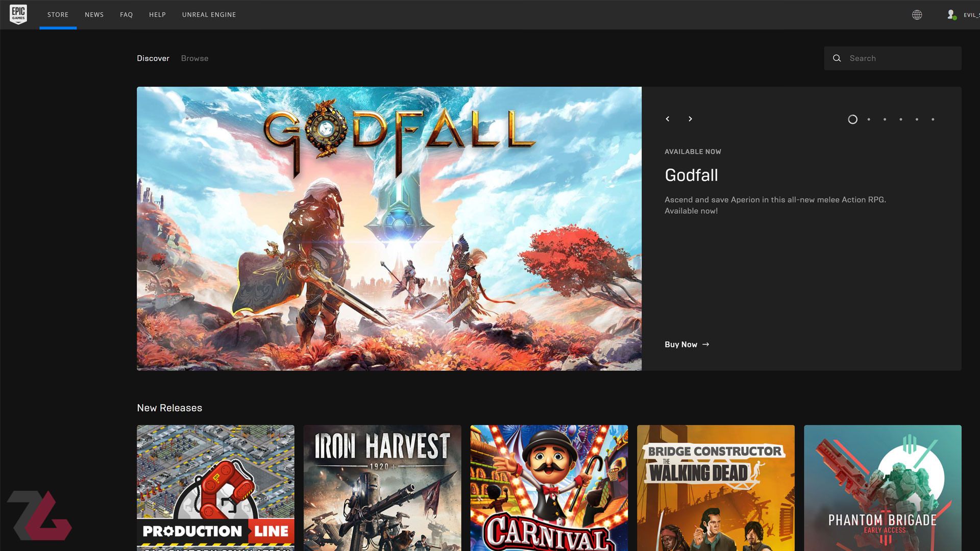Open the FAQ page link
Screen dimensions: 980x551
click(126, 15)
